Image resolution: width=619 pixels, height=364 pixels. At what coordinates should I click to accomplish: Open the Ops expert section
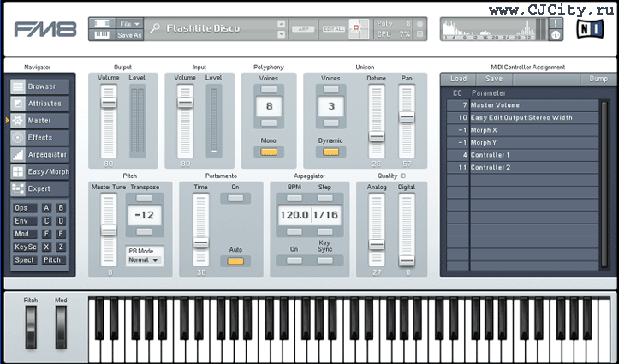pyautogui.click(x=25, y=208)
